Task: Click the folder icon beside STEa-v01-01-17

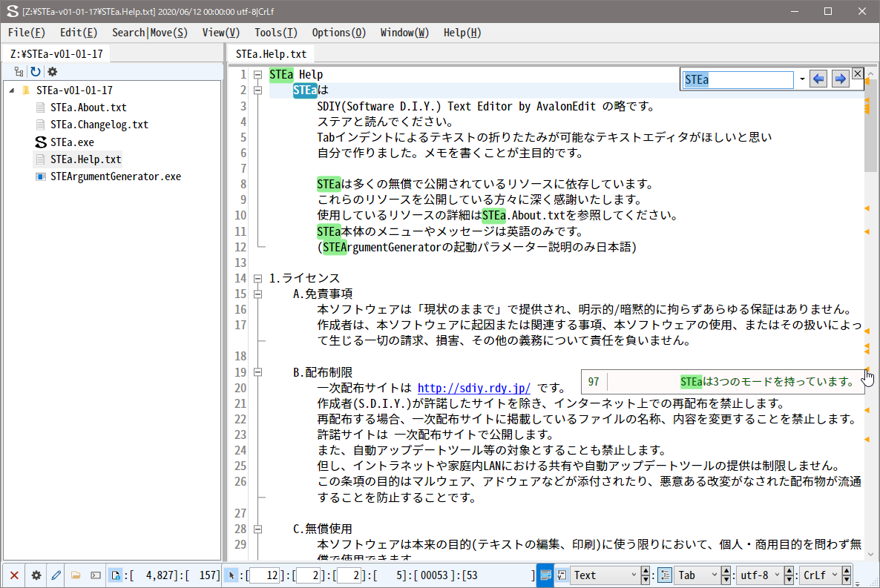Action: click(x=26, y=90)
